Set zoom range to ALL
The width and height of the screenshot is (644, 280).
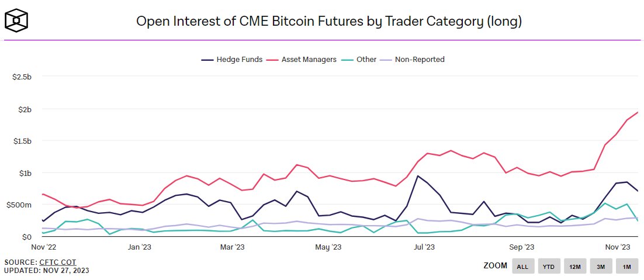tap(522, 267)
